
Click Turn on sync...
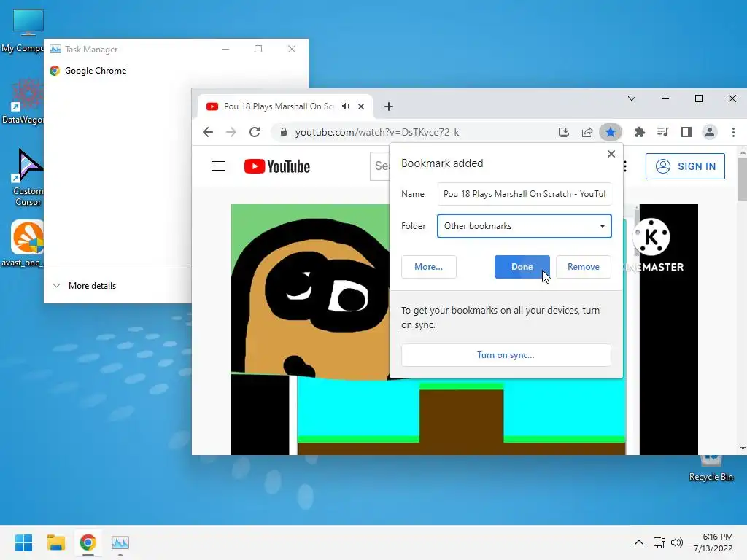click(x=506, y=355)
